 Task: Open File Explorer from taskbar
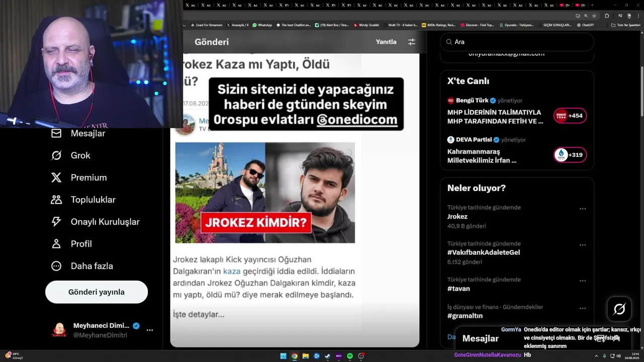coord(305,356)
